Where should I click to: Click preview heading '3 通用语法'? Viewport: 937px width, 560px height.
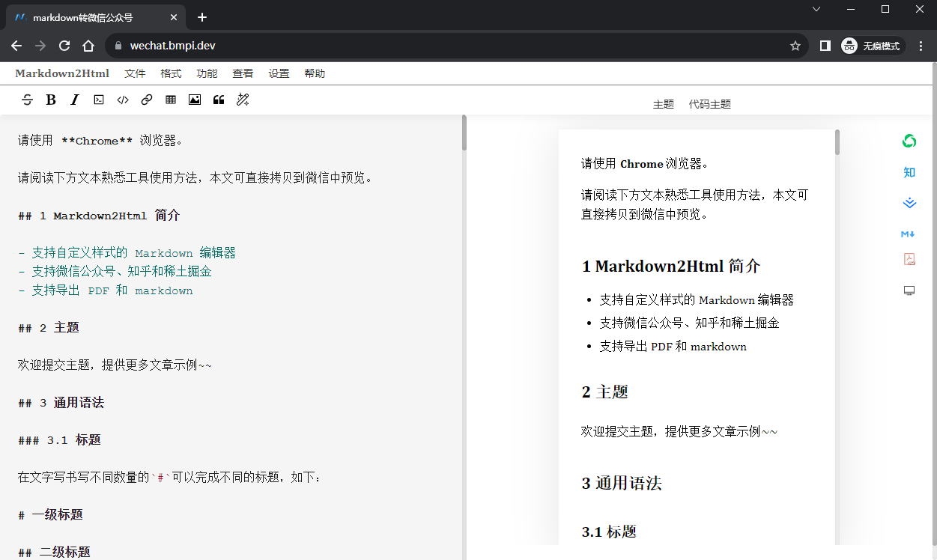pos(621,484)
